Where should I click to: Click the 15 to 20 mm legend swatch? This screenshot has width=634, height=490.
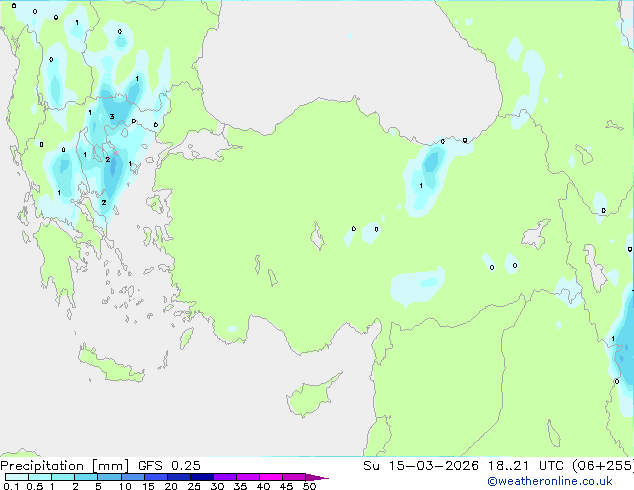(155, 477)
